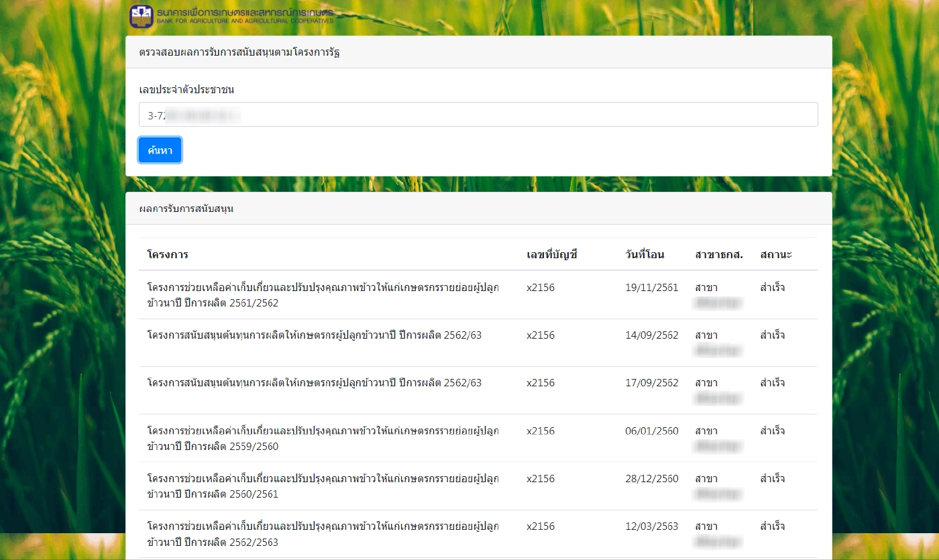Click the transfer date 19/11/2561 cell
Image resolution: width=939 pixels, height=560 pixels.
pos(651,288)
